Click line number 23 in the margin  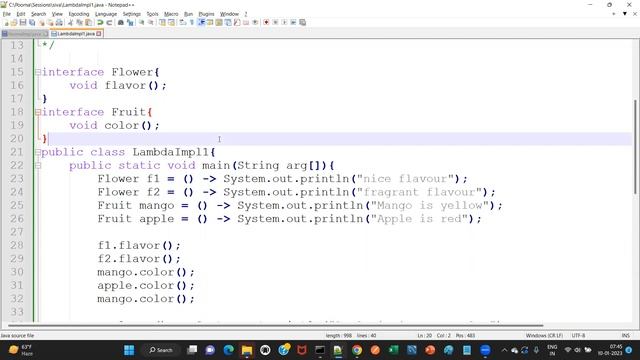[x=17, y=179]
